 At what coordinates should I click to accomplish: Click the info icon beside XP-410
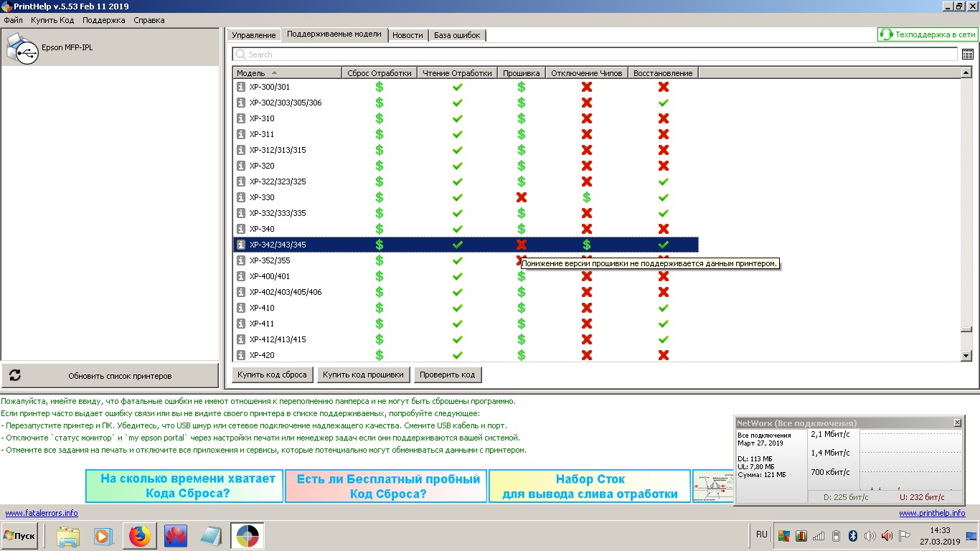point(241,308)
